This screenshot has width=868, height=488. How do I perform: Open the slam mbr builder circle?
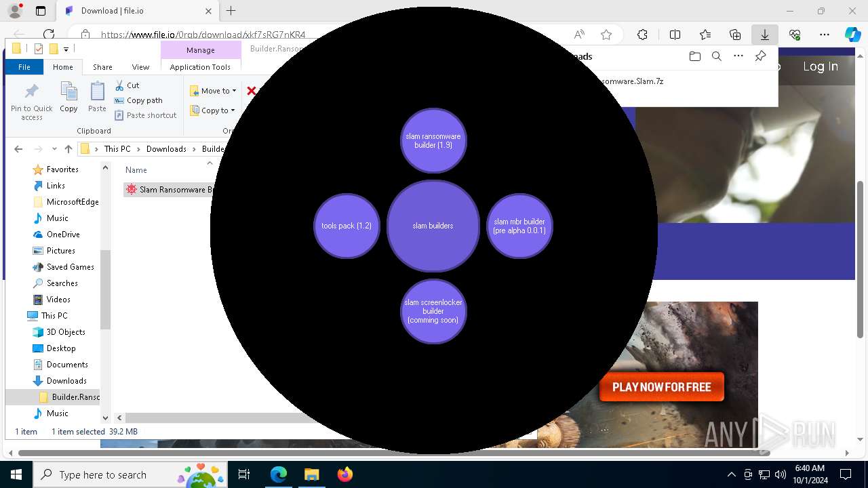pos(519,226)
